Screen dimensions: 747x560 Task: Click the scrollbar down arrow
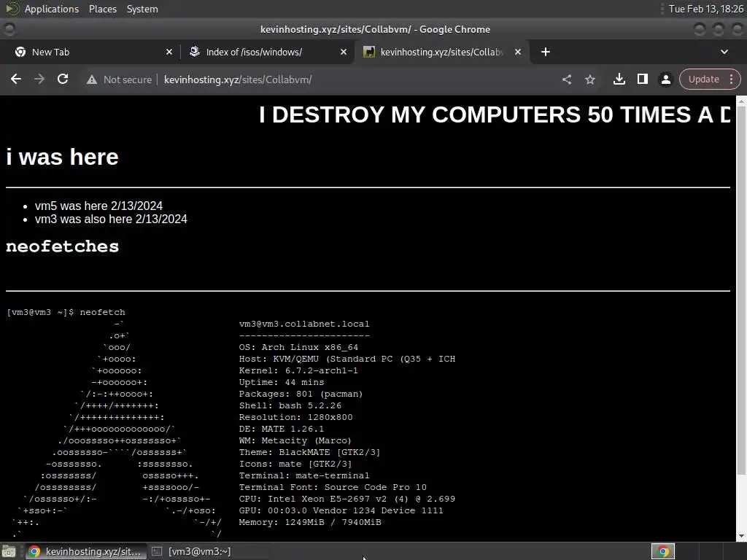741,537
